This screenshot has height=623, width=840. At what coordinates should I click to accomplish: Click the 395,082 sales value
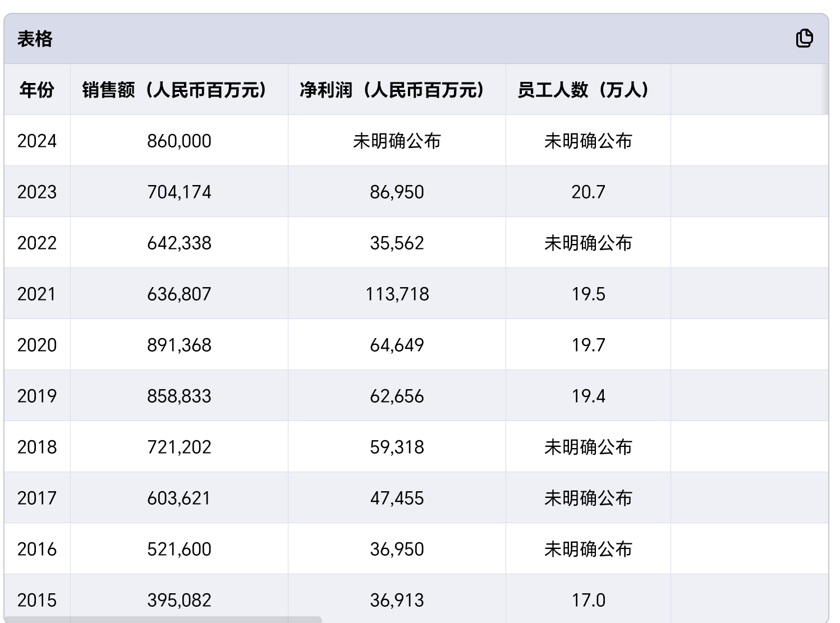(x=179, y=600)
